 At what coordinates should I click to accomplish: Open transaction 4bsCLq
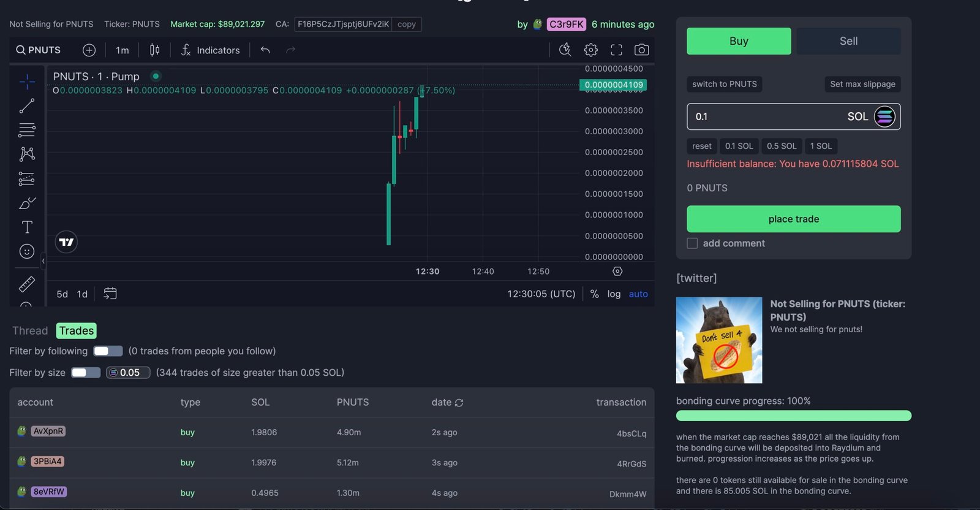[631, 433]
